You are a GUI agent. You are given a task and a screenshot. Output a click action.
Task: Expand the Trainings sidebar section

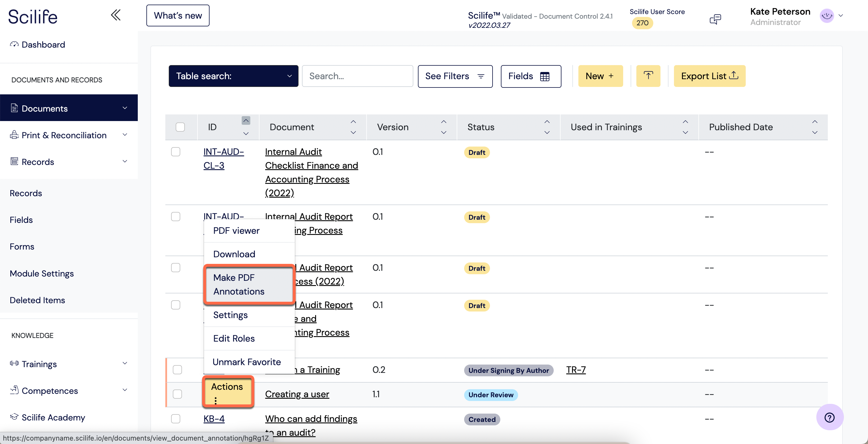pos(125,363)
